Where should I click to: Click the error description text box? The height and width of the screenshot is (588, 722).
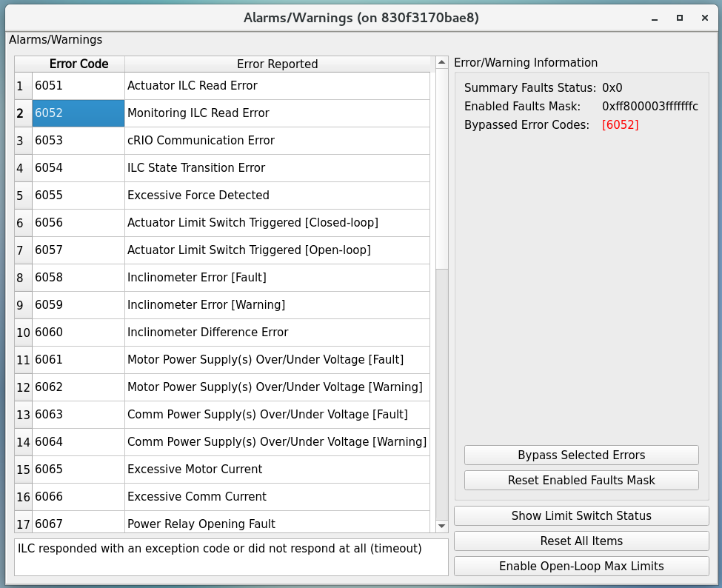point(231,557)
